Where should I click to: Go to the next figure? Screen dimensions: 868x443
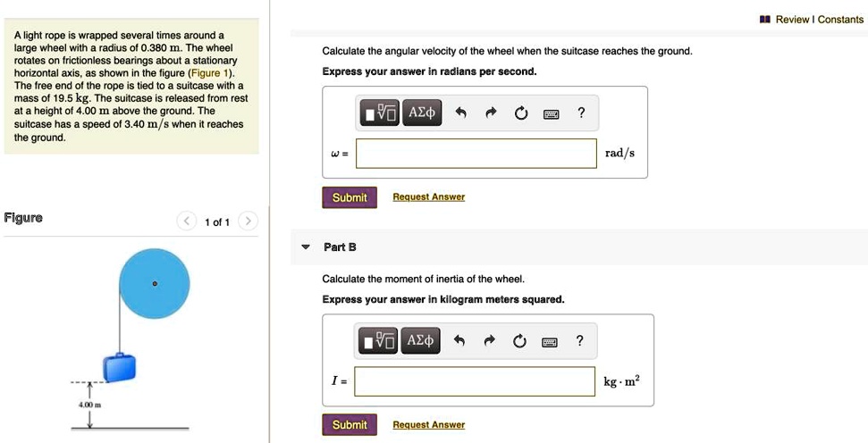(249, 221)
